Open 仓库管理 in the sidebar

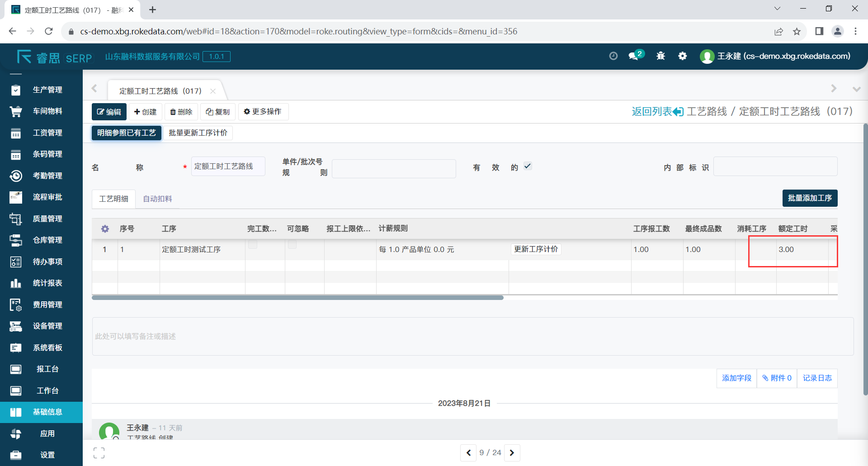(47, 240)
